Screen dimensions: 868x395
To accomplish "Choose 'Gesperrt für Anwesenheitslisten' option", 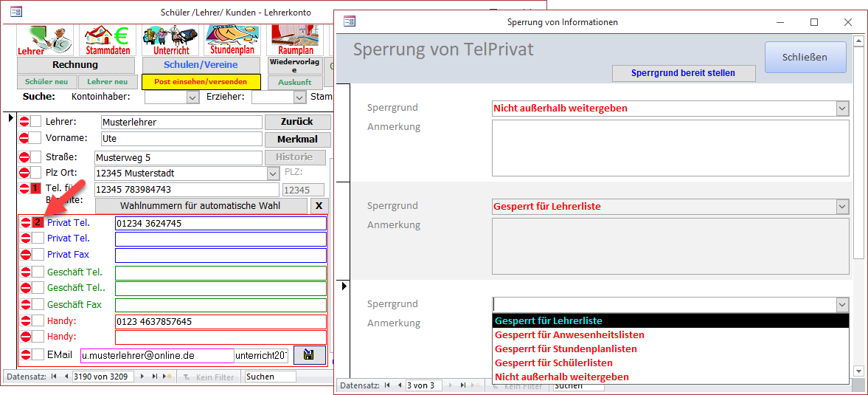I will point(569,334).
